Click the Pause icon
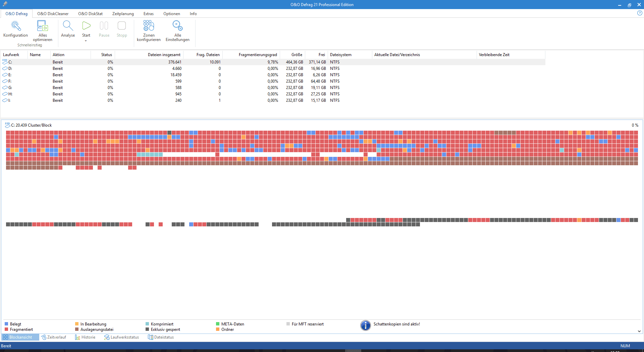The height and width of the screenshot is (352, 644). (104, 26)
